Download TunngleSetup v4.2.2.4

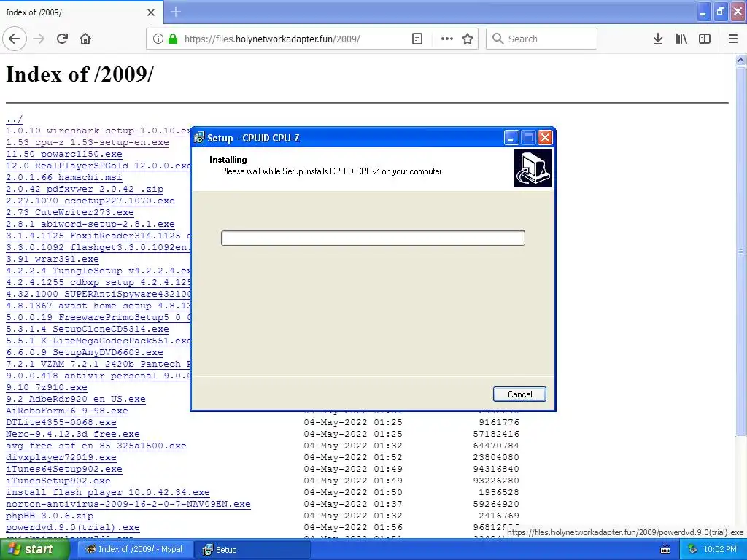98,271
